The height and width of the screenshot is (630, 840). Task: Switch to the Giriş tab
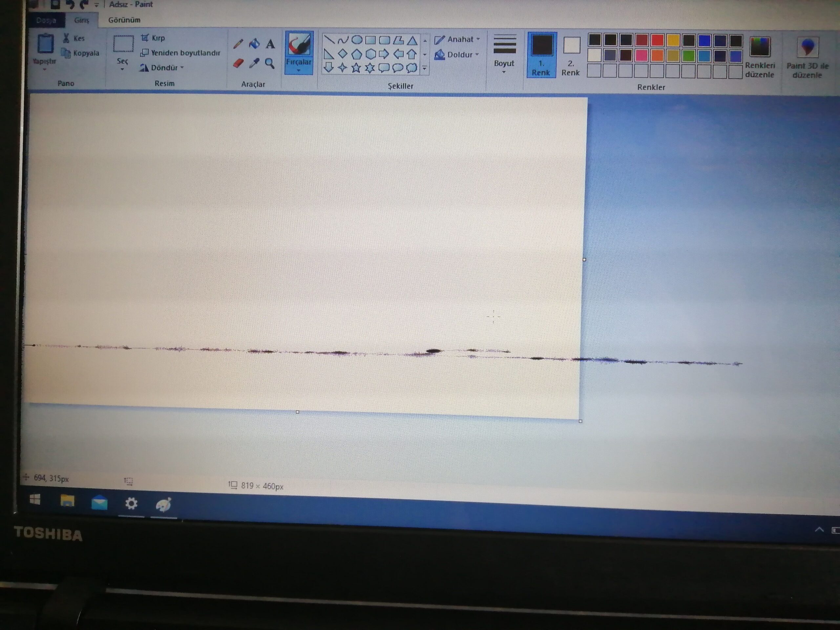[x=82, y=20]
